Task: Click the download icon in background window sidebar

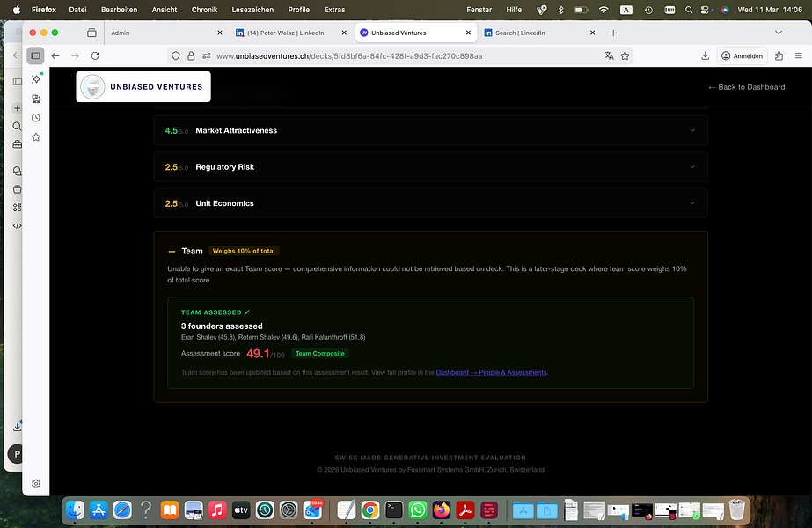Action: pos(17,427)
